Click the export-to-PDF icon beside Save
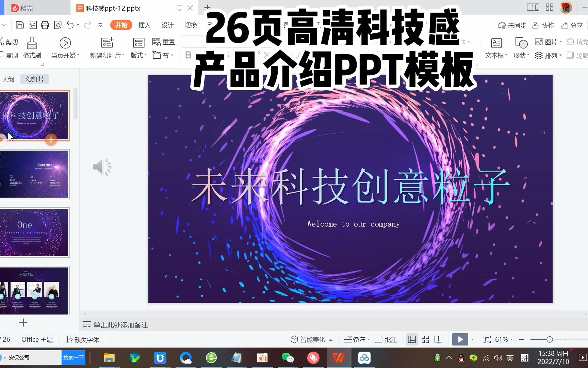Viewport: 588px width, 368px height. (33, 25)
